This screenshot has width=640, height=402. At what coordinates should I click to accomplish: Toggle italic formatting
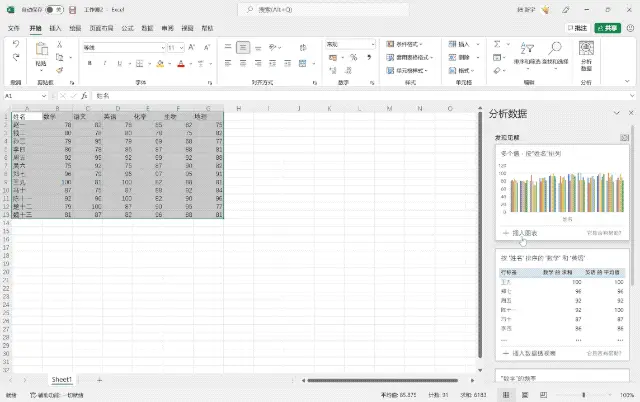tap(104, 63)
